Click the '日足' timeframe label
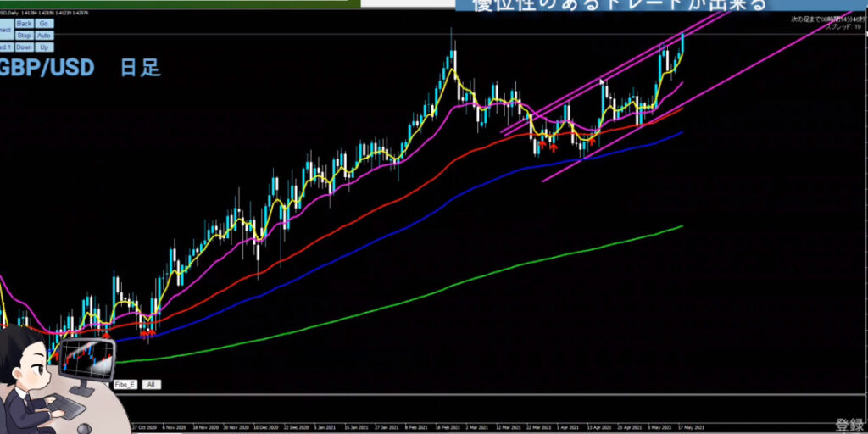The image size is (868, 434). (x=141, y=68)
